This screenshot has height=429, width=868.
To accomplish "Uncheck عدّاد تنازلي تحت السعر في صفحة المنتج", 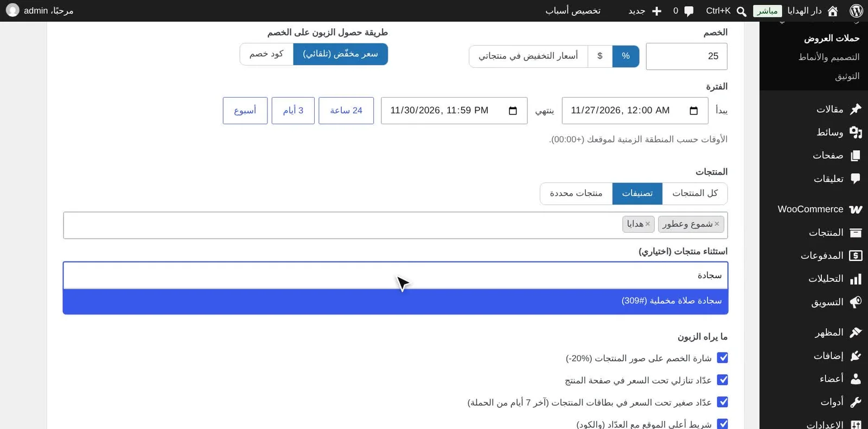I will coord(722,380).
